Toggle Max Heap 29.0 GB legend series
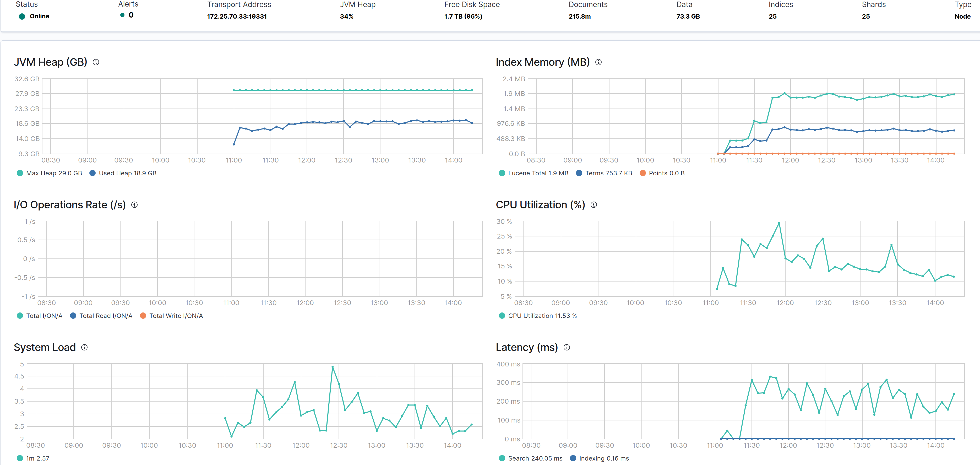980x465 pixels. coord(50,173)
